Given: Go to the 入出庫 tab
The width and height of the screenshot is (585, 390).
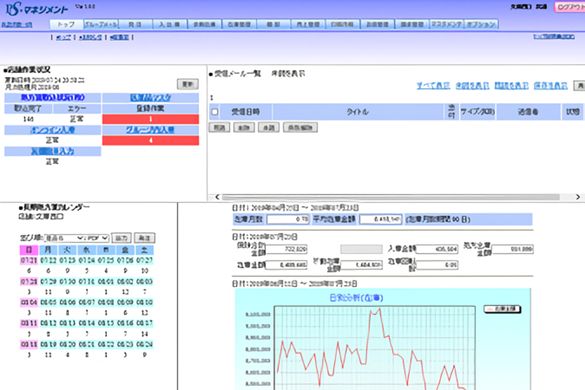Looking at the screenshot, I should 170,24.
